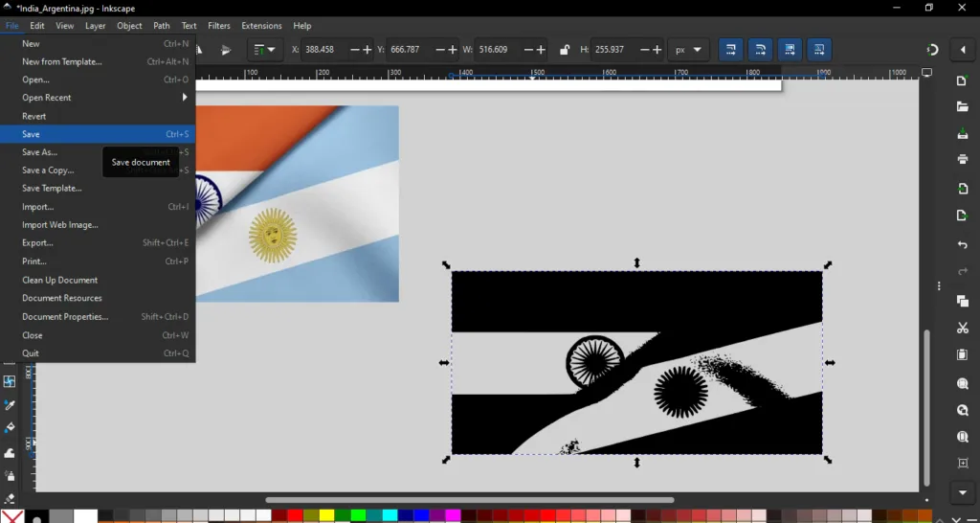This screenshot has width=980, height=523.
Task: Click the Duplicate/Copy icon in commands bar
Action: click(x=963, y=301)
